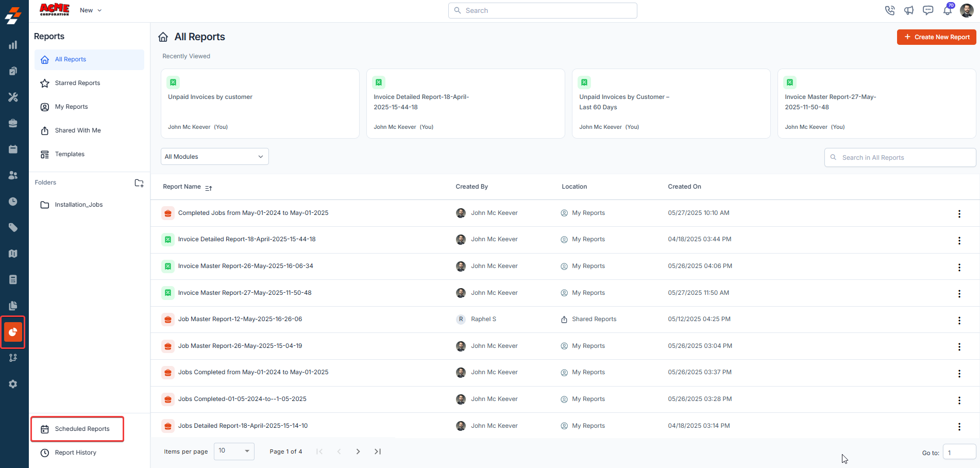The width and height of the screenshot is (980, 468).
Task: Open the clock timesheet icon in left rail
Action: [13, 202]
